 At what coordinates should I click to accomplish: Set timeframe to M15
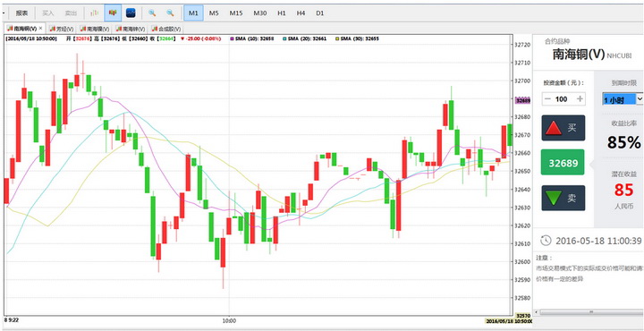tap(236, 13)
